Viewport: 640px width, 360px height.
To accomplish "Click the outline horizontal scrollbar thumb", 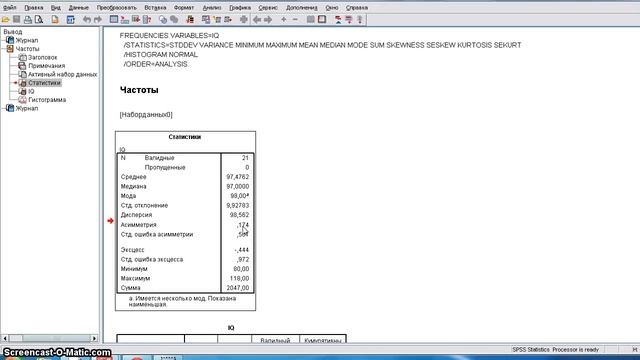I will click(x=56, y=338).
